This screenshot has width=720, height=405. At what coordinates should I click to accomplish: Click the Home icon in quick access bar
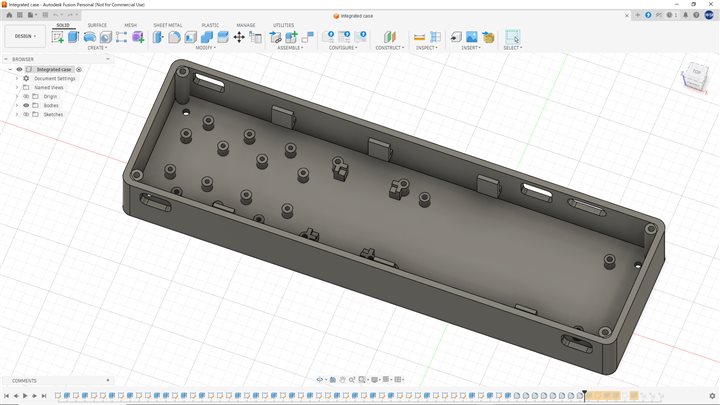click(x=9, y=15)
